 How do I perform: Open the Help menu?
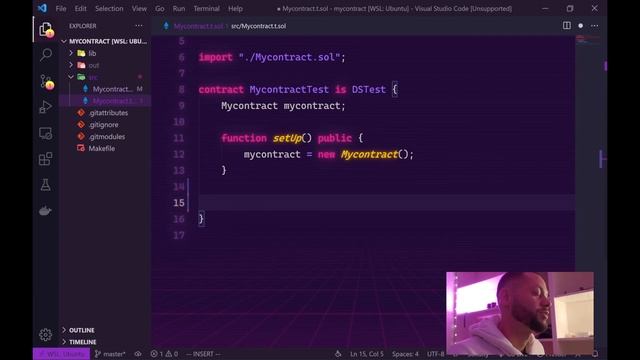click(235, 9)
